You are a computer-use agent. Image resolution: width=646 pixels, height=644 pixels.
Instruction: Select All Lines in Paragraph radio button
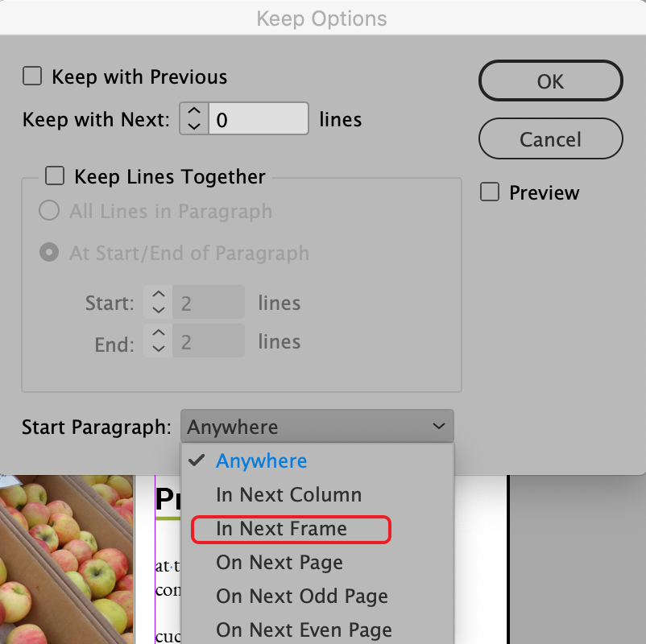(x=50, y=212)
